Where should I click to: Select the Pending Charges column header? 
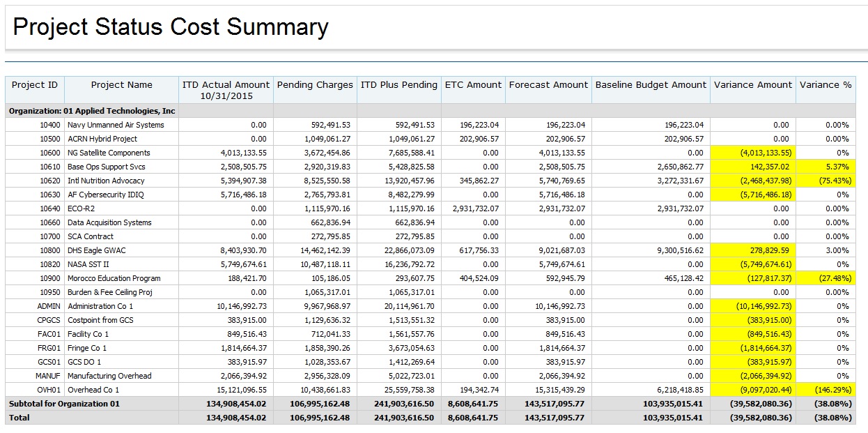coord(315,85)
